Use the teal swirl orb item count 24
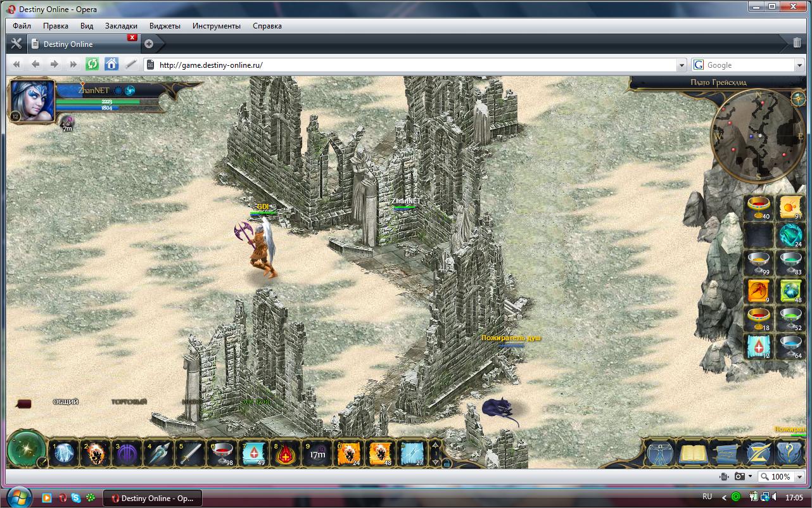This screenshot has width=812, height=508. (790, 236)
